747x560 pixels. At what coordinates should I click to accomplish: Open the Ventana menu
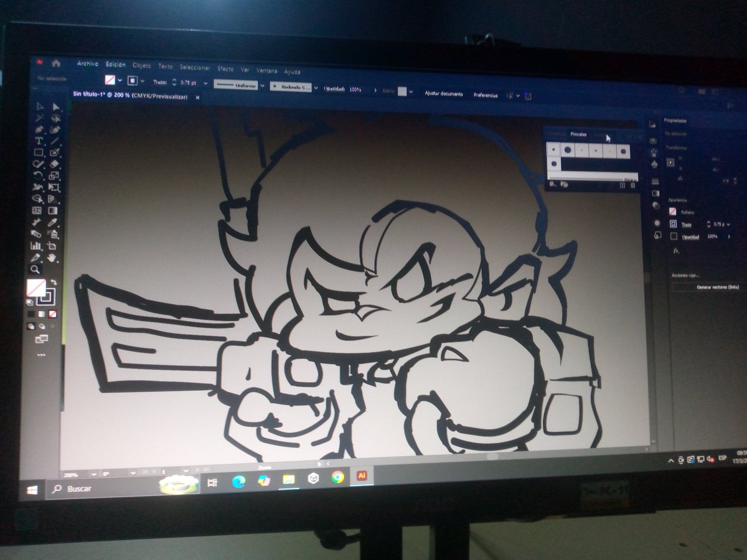[266, 70]
